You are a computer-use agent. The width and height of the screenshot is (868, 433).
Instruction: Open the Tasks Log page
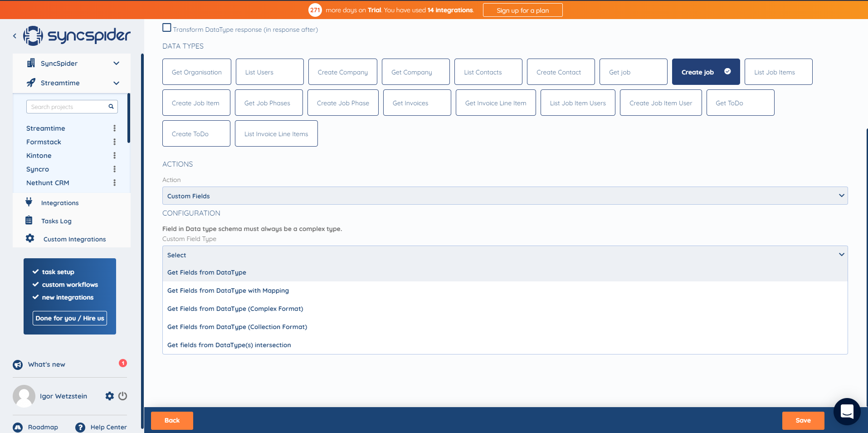coord(56,221)
